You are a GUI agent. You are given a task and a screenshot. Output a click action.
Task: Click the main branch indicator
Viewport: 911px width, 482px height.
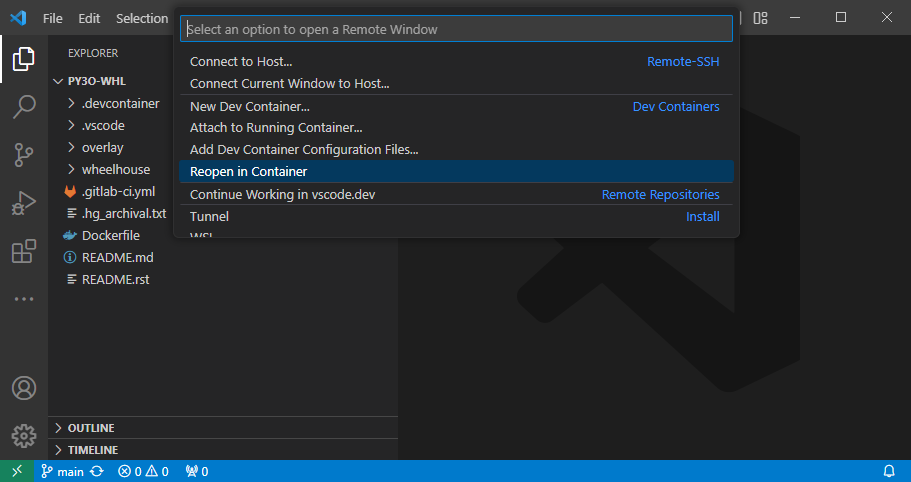coord(62,472)
